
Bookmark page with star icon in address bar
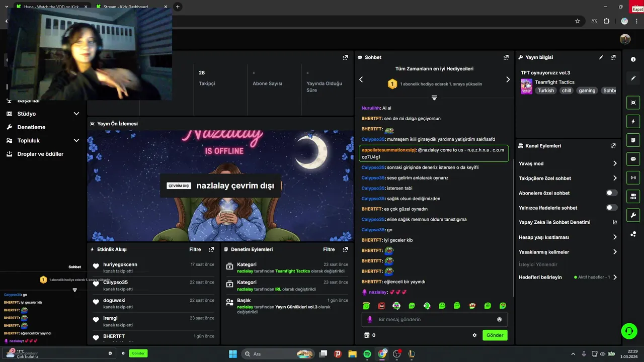(x=578, y=21)
